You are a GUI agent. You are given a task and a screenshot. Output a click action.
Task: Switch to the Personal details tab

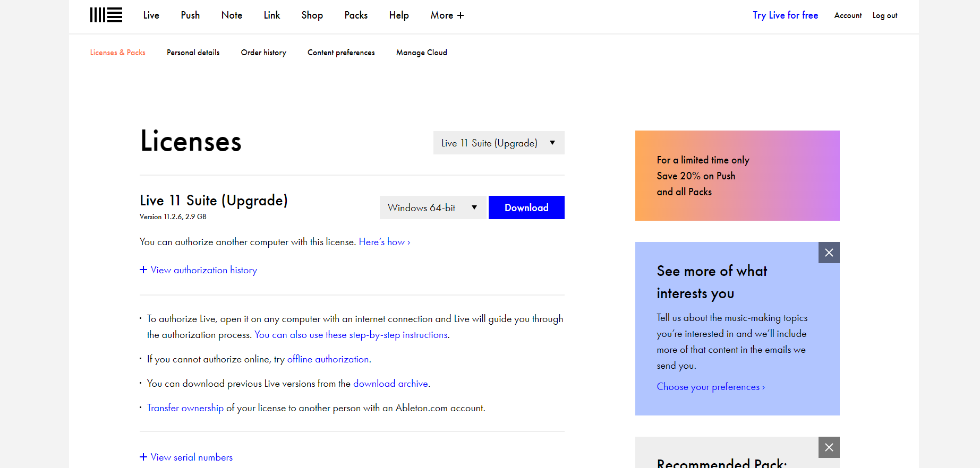coord(193,53)
